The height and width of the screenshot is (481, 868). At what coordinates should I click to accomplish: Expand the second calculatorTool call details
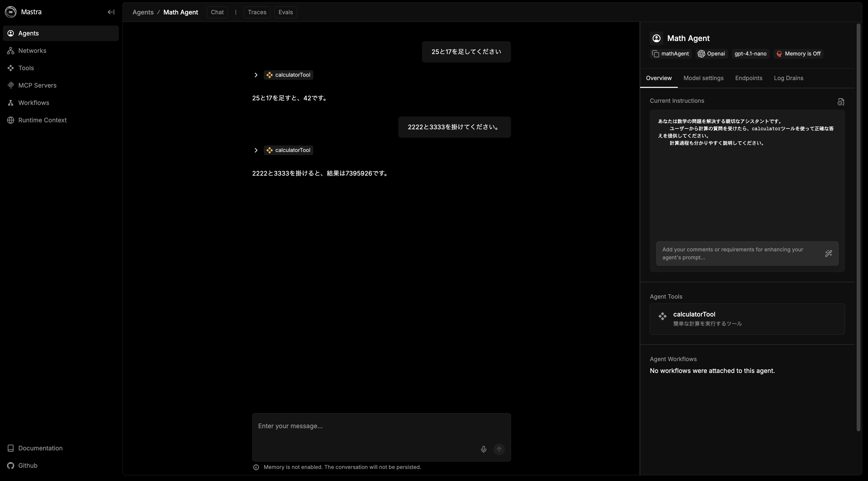tap(256, 150)
